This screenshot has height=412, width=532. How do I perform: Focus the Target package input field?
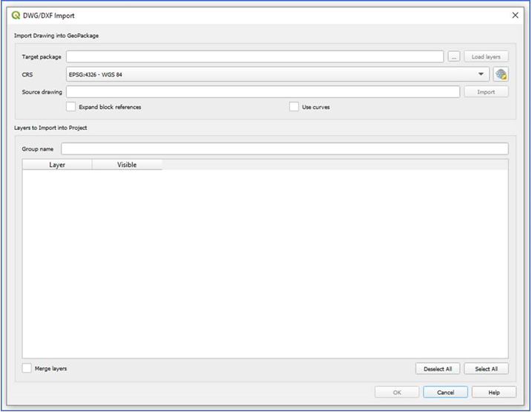254,56
